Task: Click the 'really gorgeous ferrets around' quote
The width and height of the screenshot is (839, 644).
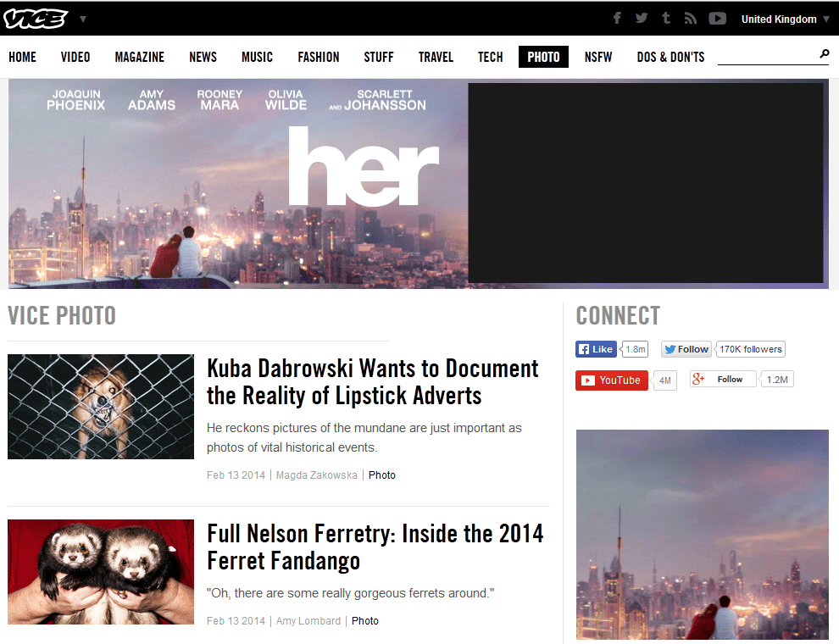Action: 351,593
